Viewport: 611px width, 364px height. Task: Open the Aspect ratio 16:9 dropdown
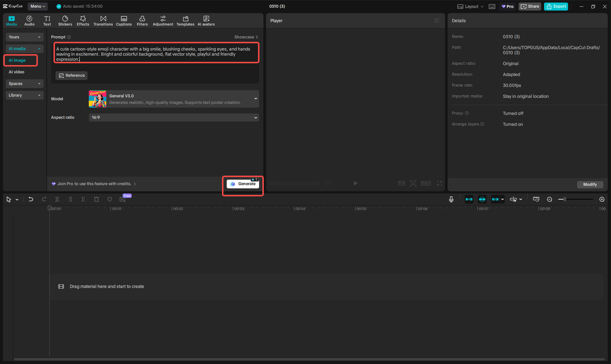coord(174,117)
